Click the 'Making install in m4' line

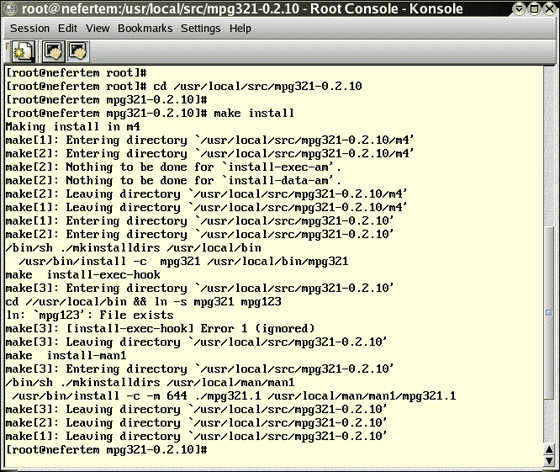73,126
